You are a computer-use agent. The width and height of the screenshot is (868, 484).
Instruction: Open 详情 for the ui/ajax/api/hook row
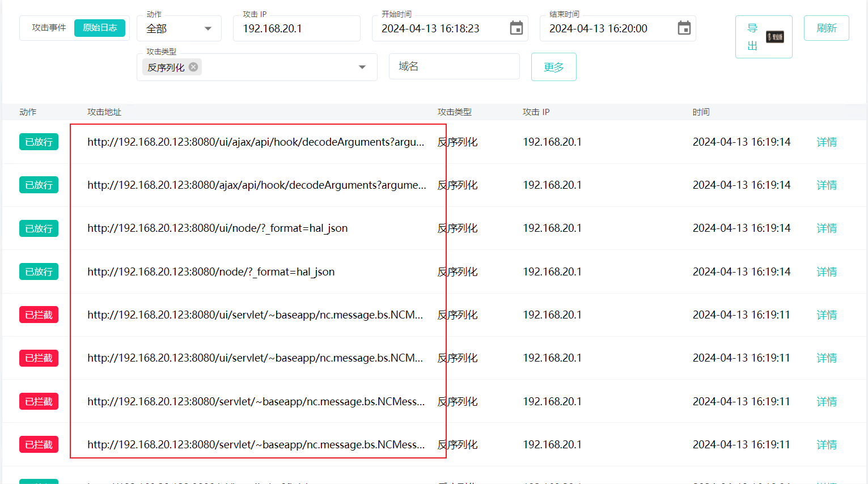pos(827,142)
